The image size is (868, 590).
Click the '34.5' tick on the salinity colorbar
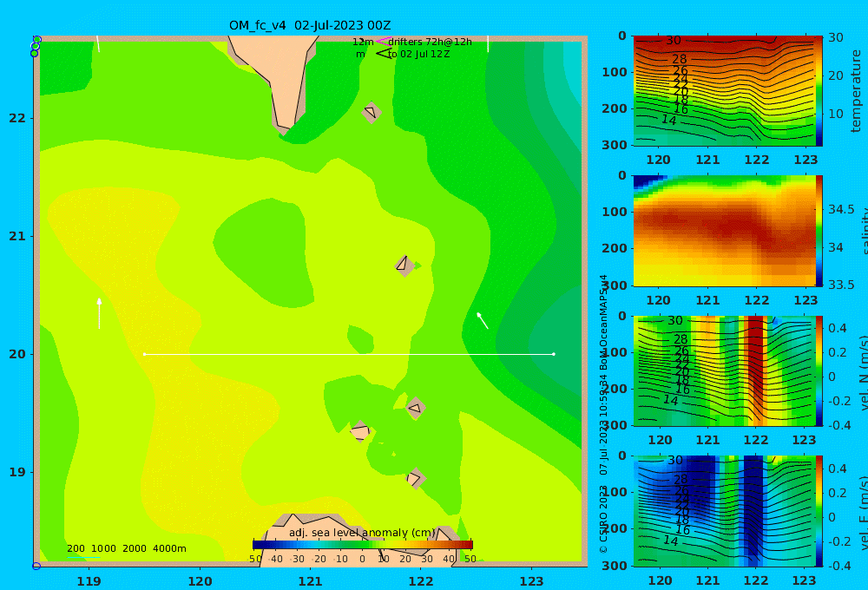[841, 210]
